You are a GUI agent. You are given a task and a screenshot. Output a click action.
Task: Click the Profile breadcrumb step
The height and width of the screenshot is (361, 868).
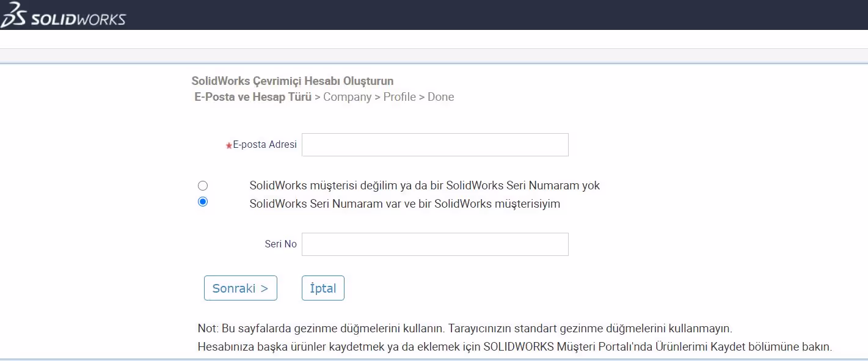(399, 97)
